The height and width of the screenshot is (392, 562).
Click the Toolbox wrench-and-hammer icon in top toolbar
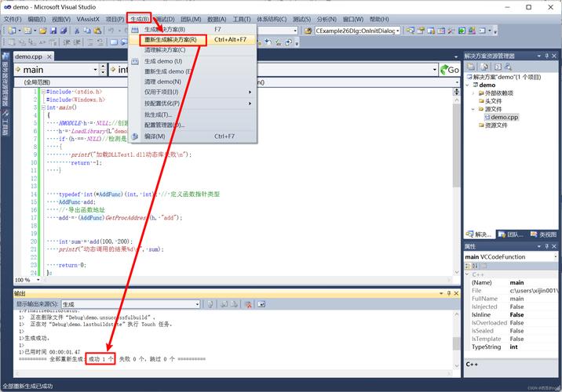451,31
